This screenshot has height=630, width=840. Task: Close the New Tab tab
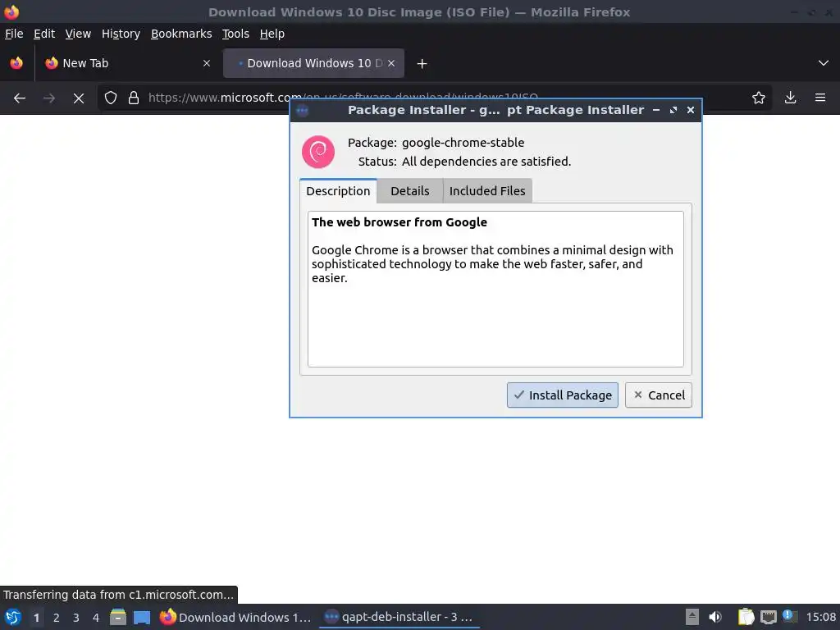pyautogui.click(x=206, y=63)
